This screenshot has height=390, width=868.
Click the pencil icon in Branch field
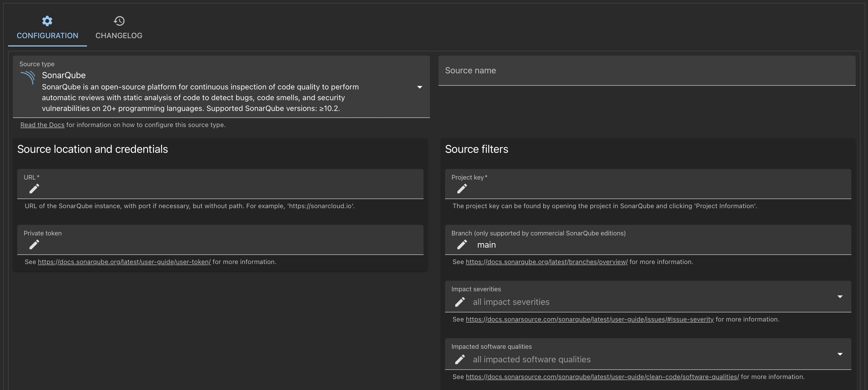[x=462, y=244]
